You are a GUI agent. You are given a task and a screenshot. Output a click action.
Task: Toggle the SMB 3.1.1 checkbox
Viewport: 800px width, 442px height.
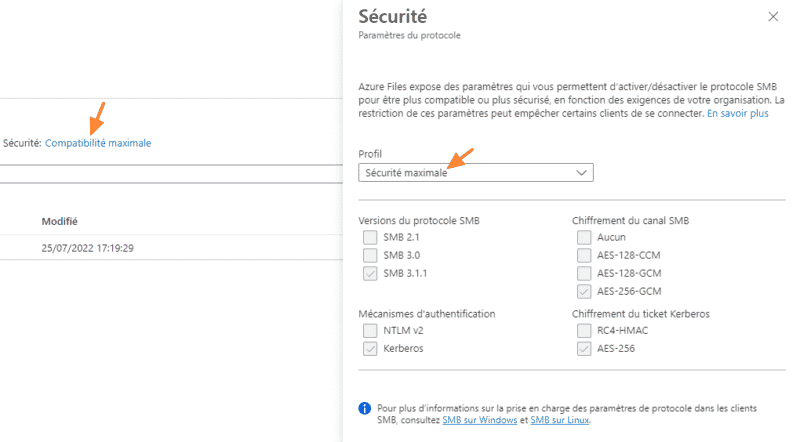pyautogui.click(x=370, y=273)
